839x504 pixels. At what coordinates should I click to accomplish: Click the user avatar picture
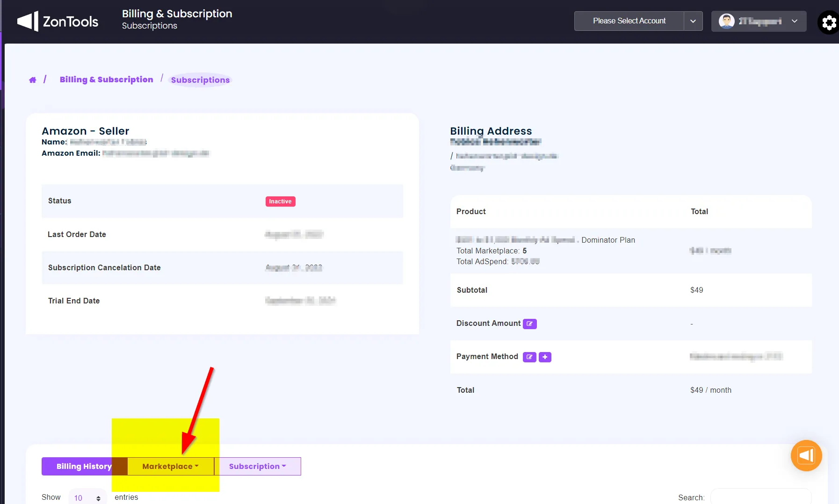(726, 21)
